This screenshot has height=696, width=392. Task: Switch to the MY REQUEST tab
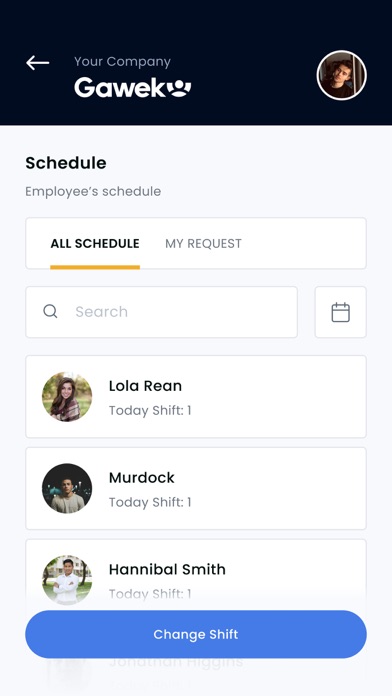203,244
